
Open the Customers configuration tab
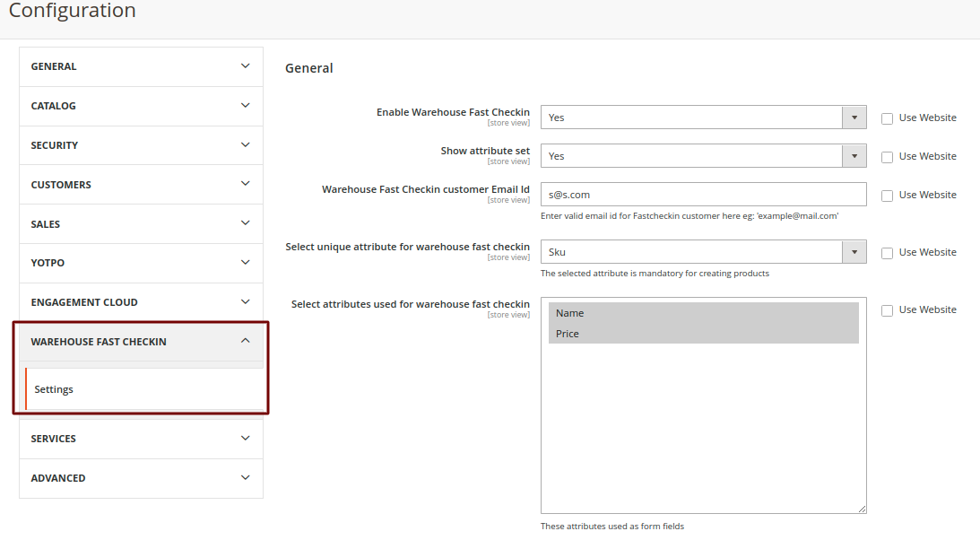pyautogui.click(x=141, y=185)
